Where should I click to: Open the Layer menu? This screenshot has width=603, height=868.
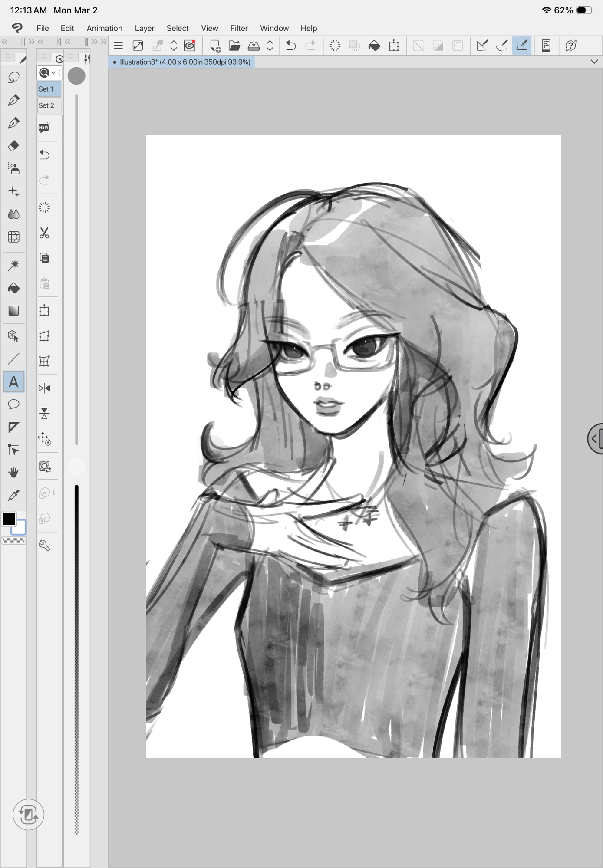coord(144,28)
